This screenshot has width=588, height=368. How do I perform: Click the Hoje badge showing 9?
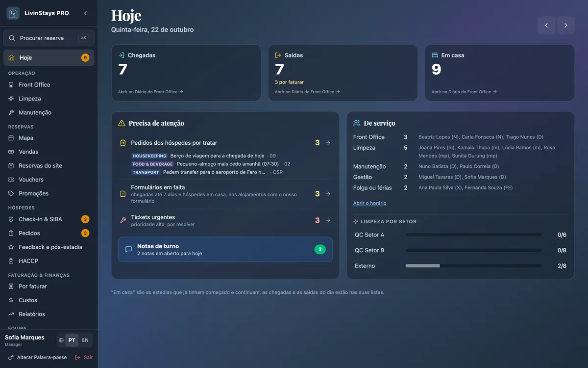(x=85, y=58)
